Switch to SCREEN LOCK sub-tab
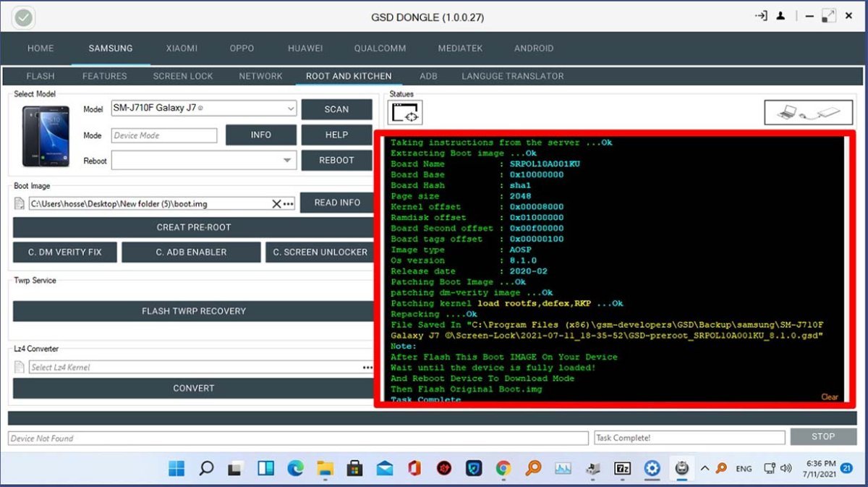This screenshot has height=487, width=868. [183, 76]
